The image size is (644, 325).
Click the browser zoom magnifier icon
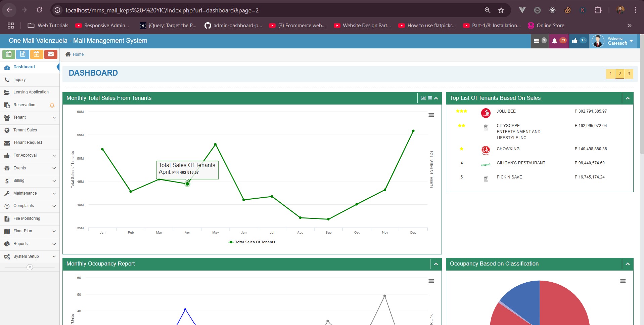click(x=488, y=10)
